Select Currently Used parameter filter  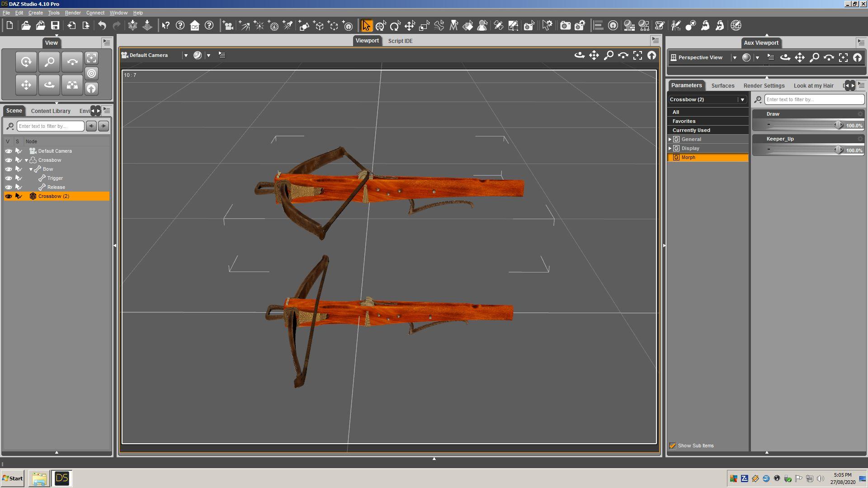pyautogui.click(x=691, y=130)
